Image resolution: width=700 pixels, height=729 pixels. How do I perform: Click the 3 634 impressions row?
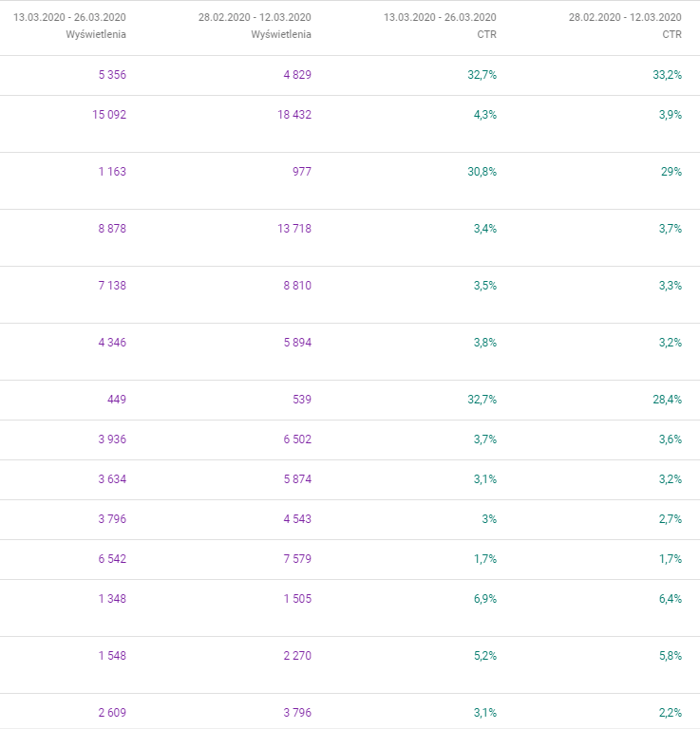point(350,479)
